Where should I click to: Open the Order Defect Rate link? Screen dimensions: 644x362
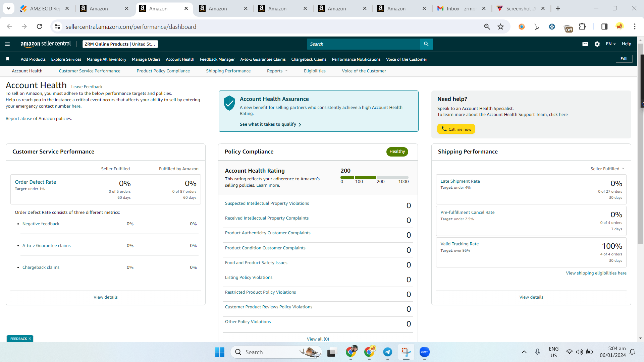coord(36,182)
